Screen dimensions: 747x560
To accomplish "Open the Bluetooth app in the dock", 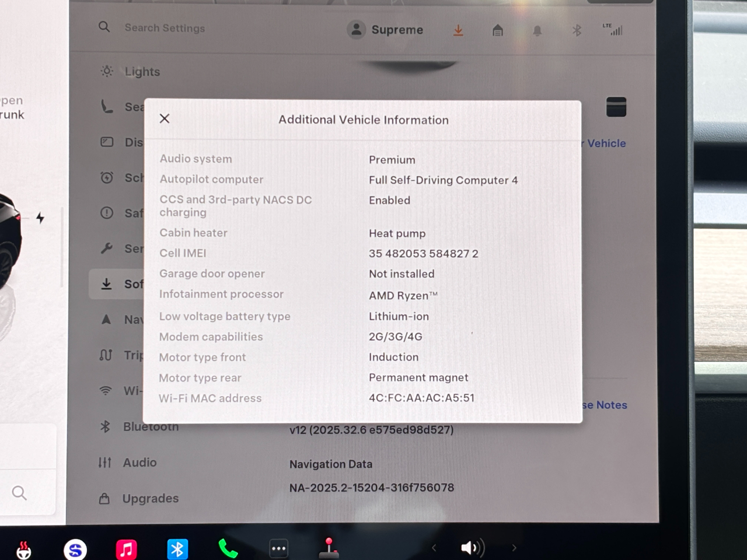I will point(177,549).
